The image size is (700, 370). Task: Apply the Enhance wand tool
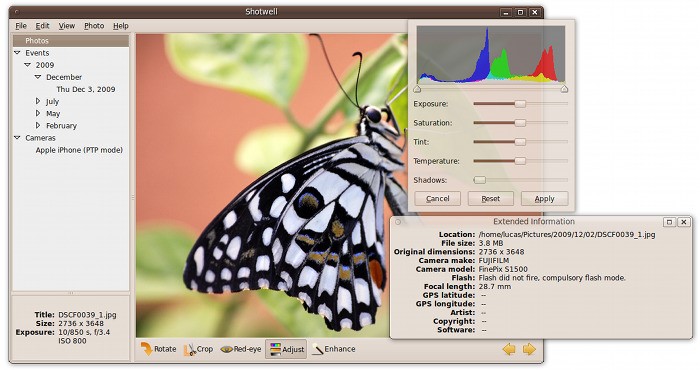coord(333,349)
